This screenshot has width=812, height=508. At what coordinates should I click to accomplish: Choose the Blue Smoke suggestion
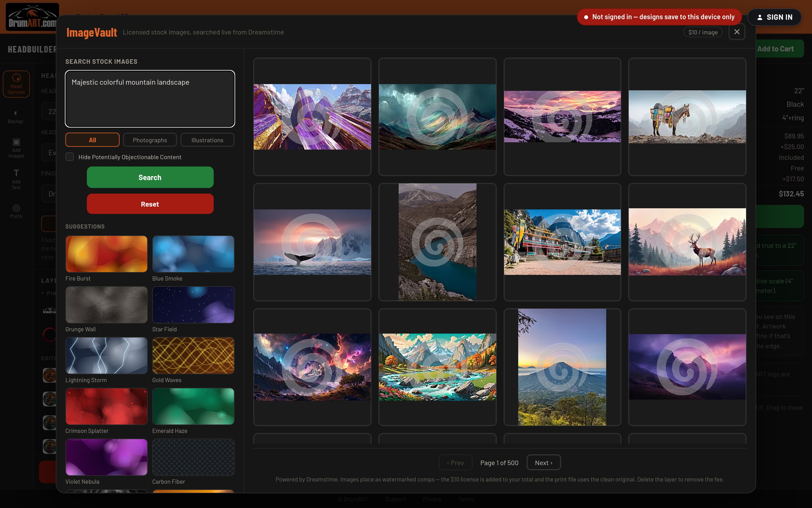193,254
